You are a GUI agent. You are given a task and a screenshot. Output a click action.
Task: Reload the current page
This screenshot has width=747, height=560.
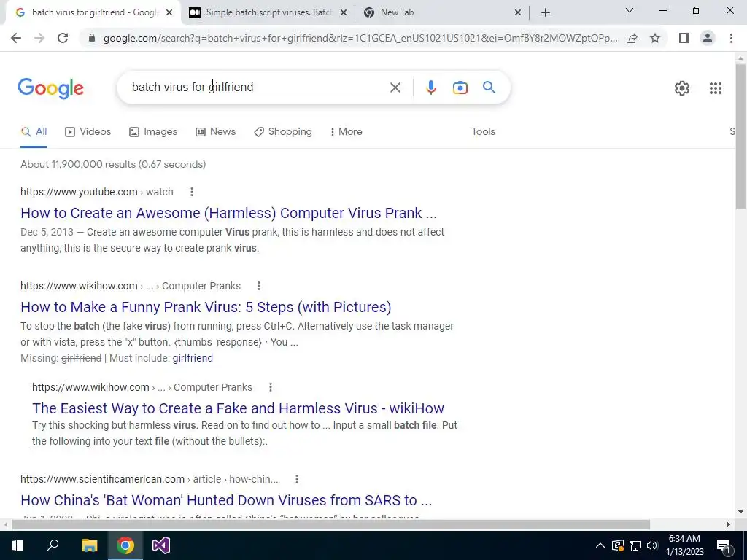tap(63, 38)
